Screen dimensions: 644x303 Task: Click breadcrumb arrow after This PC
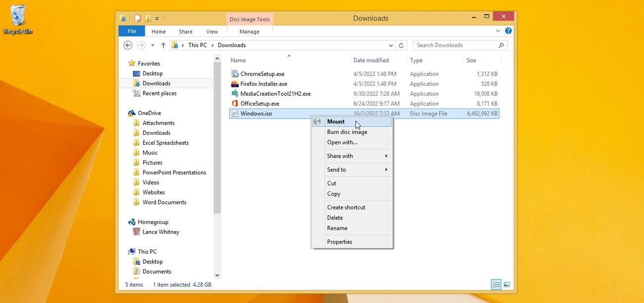[213, 45]
